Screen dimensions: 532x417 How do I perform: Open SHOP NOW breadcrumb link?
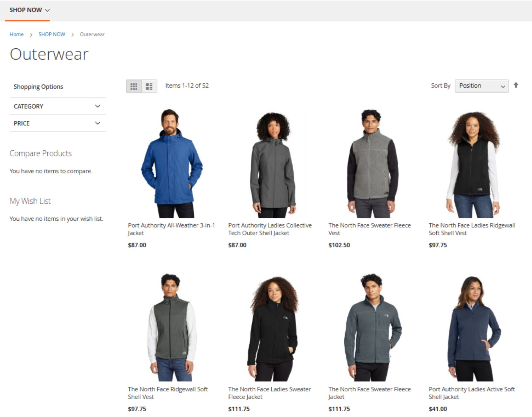(x=52, y=34)
